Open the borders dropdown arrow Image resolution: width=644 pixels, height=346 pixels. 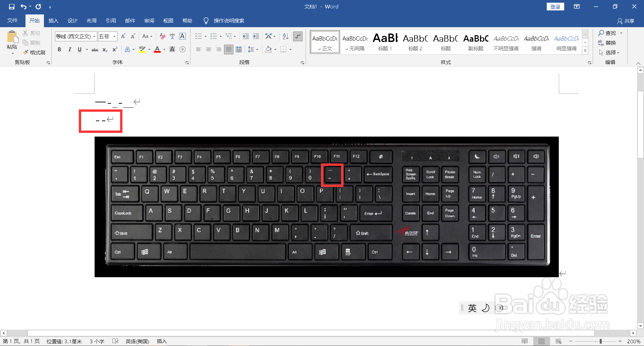coord(290,50)
